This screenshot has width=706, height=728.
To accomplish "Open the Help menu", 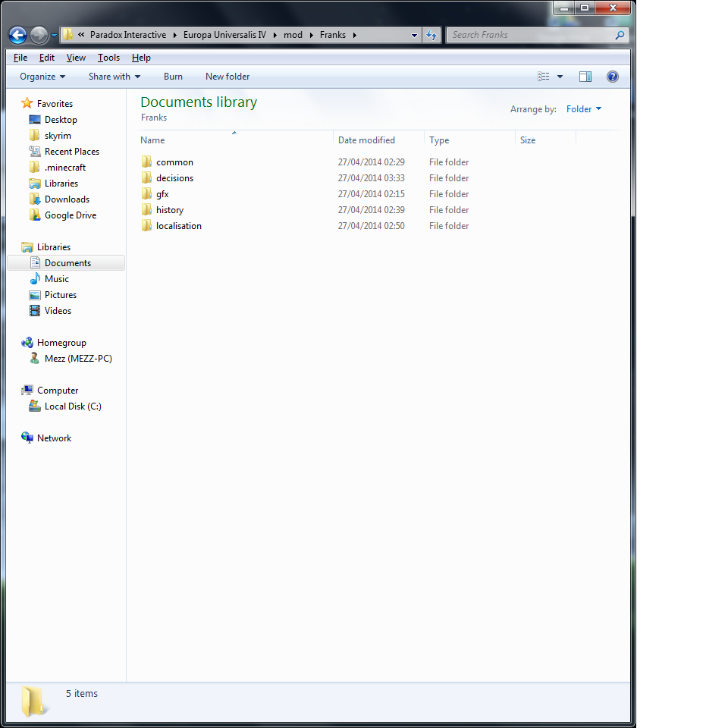I will [x=141, y=58].
